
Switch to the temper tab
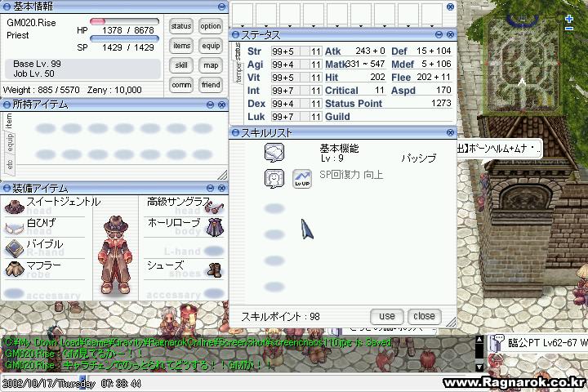[238, 73]
